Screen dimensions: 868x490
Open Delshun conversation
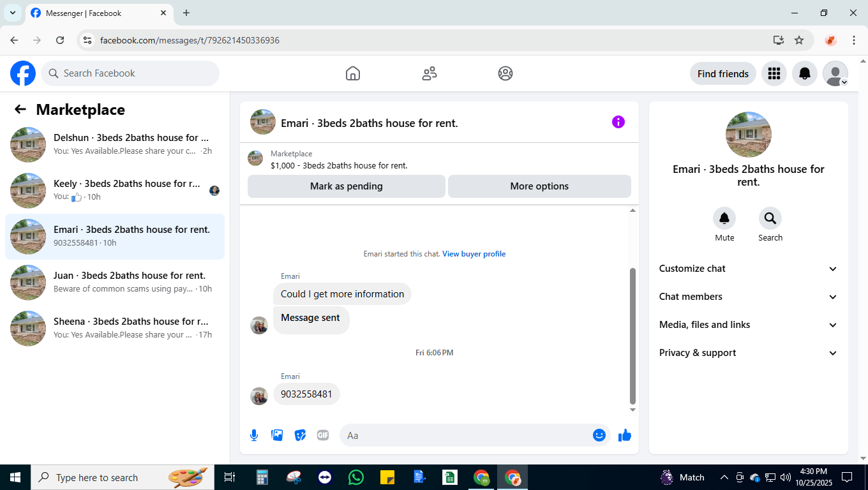(x=115, y=145)
